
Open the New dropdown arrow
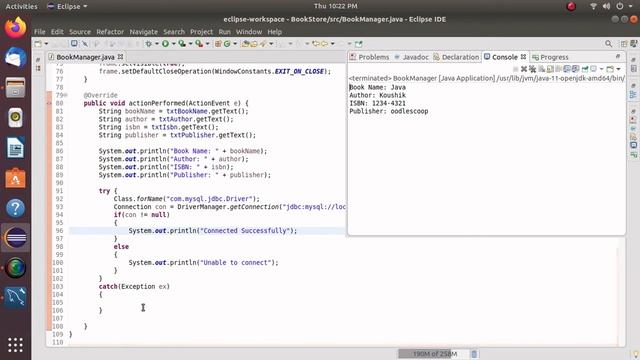pos(46,44)
